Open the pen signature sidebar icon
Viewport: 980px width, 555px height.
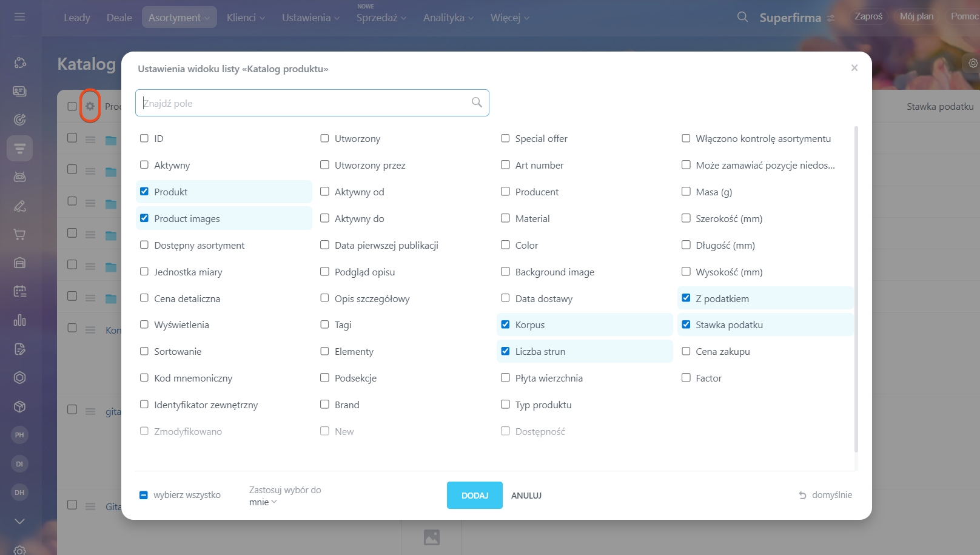coord(19,206)
